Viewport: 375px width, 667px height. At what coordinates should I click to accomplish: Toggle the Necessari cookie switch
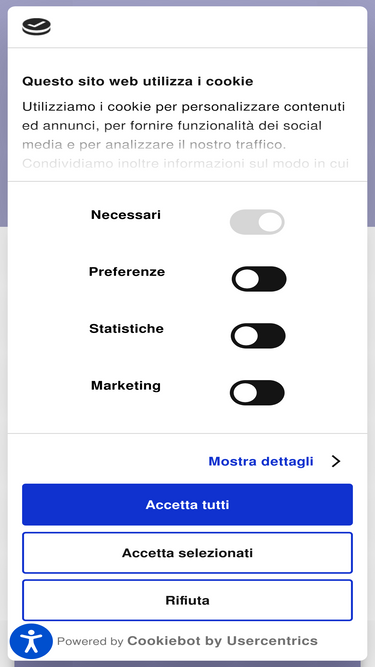pyautogui.click(x=257, y=222)
